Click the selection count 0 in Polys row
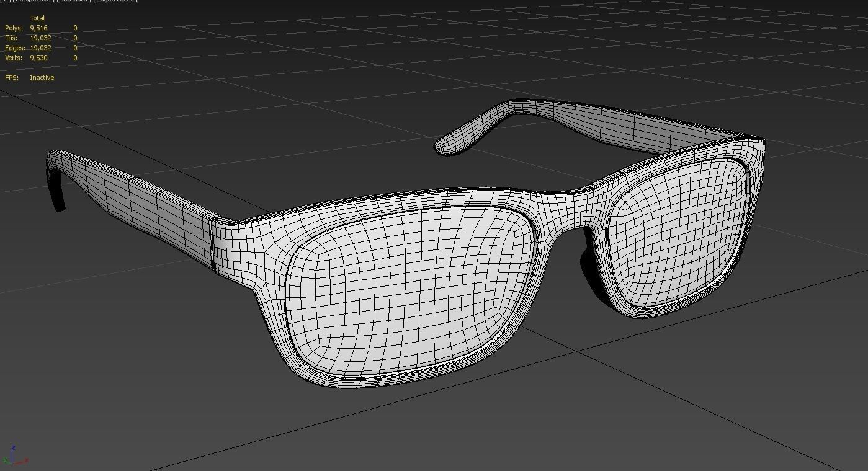Image resolution: width=868 pixels, height=471 pixels. [76, 28]
